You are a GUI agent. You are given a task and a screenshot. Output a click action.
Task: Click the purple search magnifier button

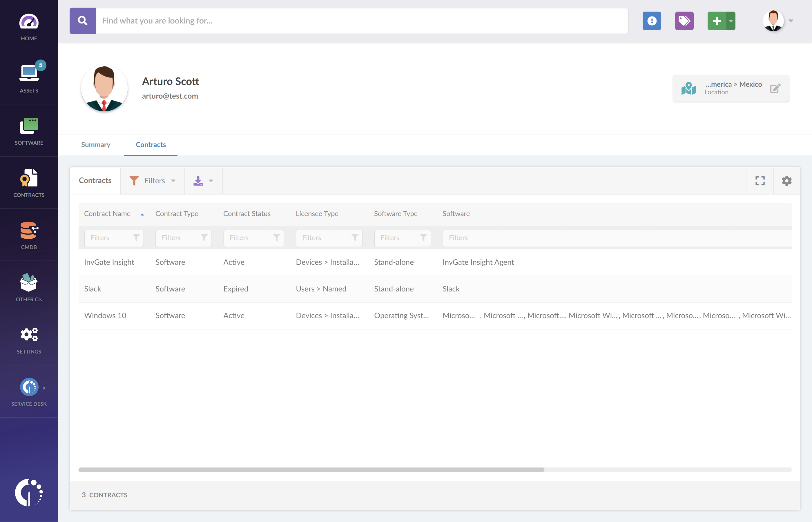click(x=83, y=21)
